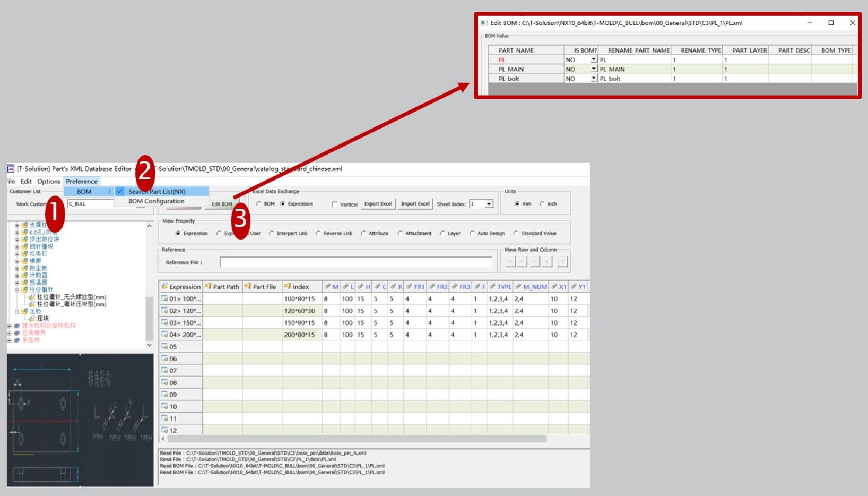
Task: Click the M_NUM column pencil icon
Action: pyautogui.click(x=518, y=286)
